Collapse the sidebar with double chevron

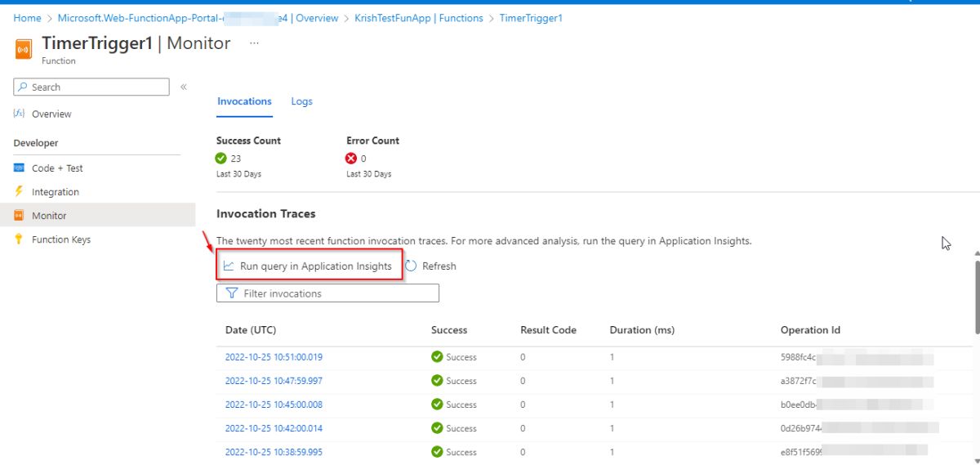(184, 87)
